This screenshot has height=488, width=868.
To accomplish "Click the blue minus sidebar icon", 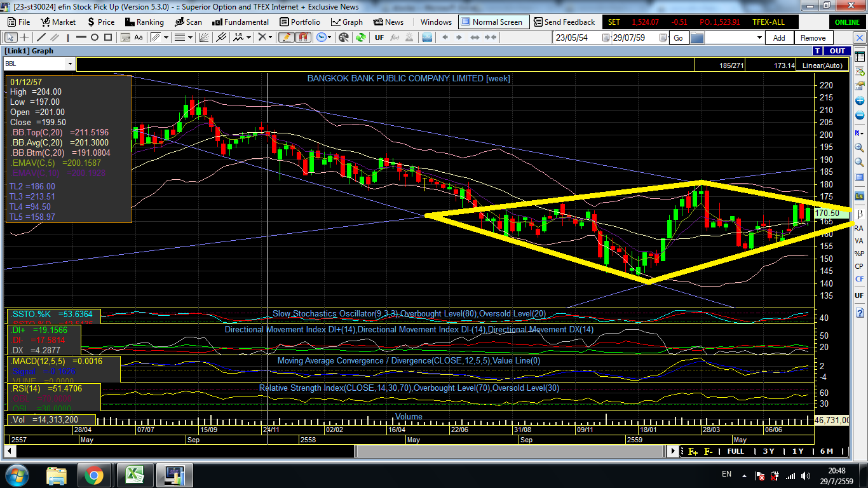I will [x=859, y=116].
